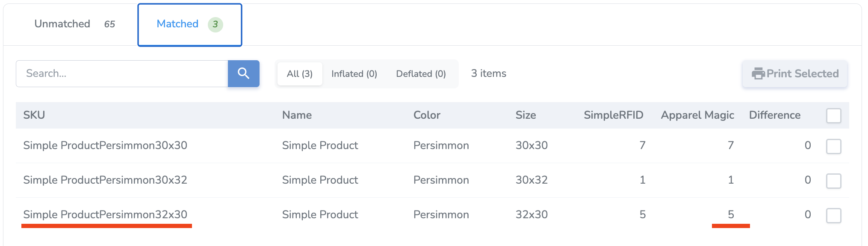
Task: Select the Persimmon 32x30 row checkbox
Action: pyautogui.click(x=833, y=215)
